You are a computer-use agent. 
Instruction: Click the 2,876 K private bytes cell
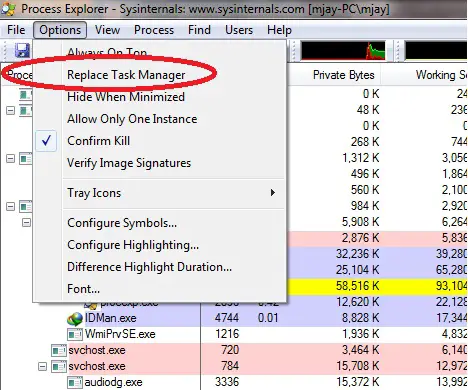[x=361, y=238]
